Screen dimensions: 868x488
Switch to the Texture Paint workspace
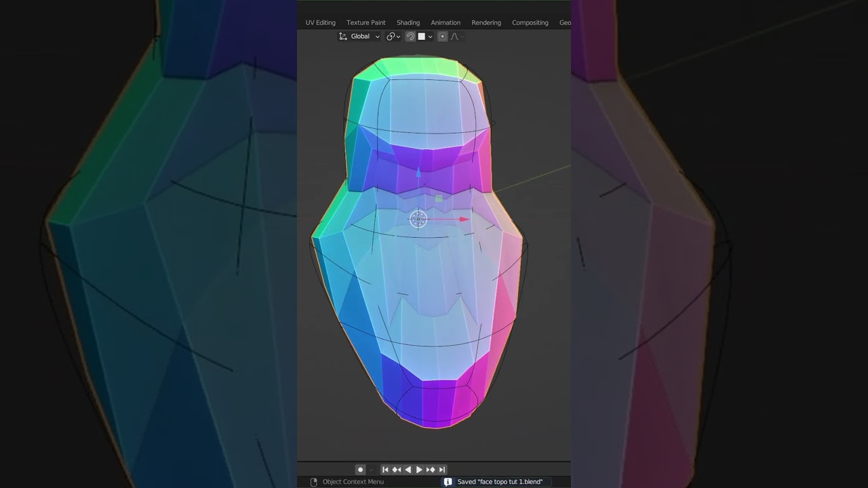(366, 22)
